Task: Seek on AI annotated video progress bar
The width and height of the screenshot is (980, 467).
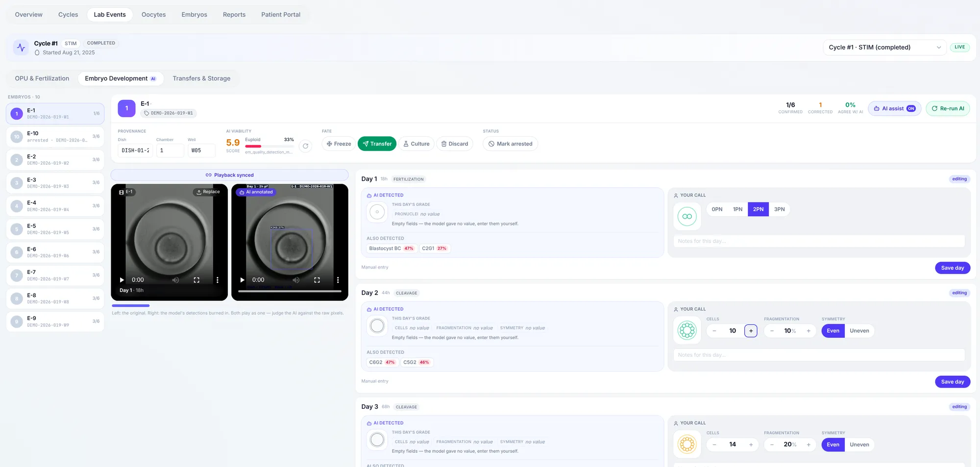Action: [290, 291]
